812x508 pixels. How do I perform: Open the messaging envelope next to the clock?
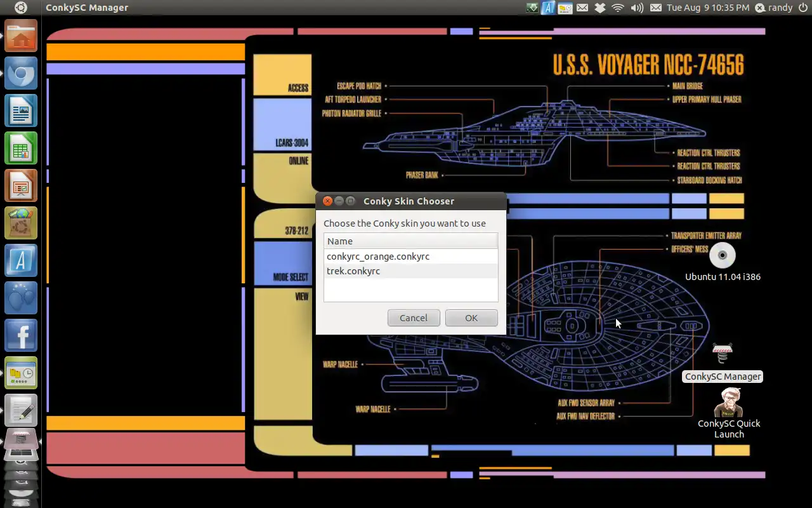(x=656, y=8)
